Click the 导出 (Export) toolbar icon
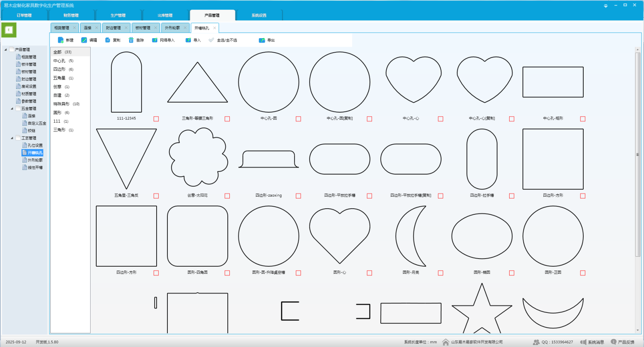The image size is (644, 347). coord(262,40)
